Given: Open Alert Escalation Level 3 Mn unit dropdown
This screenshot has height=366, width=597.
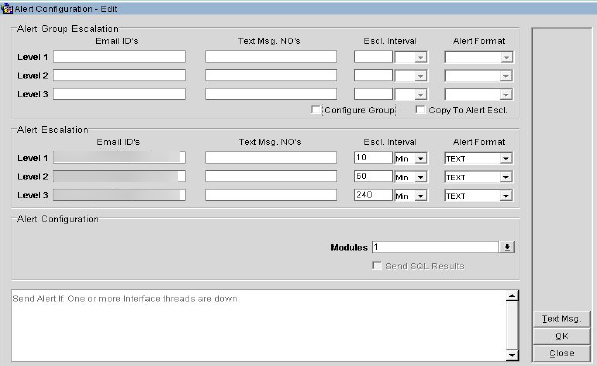Looking at the screenshot, I should pyautogui.click(x=420, y=195).
